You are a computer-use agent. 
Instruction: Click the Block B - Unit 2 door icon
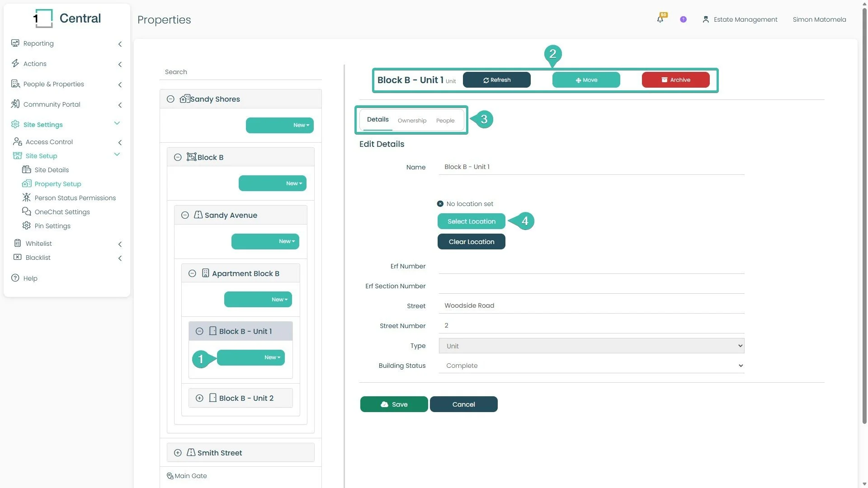coord(213,398)
